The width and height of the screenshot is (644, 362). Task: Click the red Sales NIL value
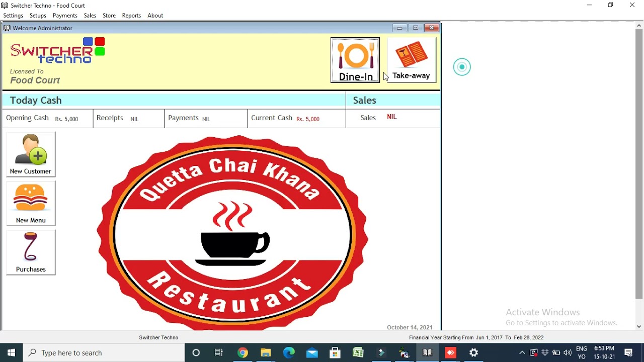point(391,117)
